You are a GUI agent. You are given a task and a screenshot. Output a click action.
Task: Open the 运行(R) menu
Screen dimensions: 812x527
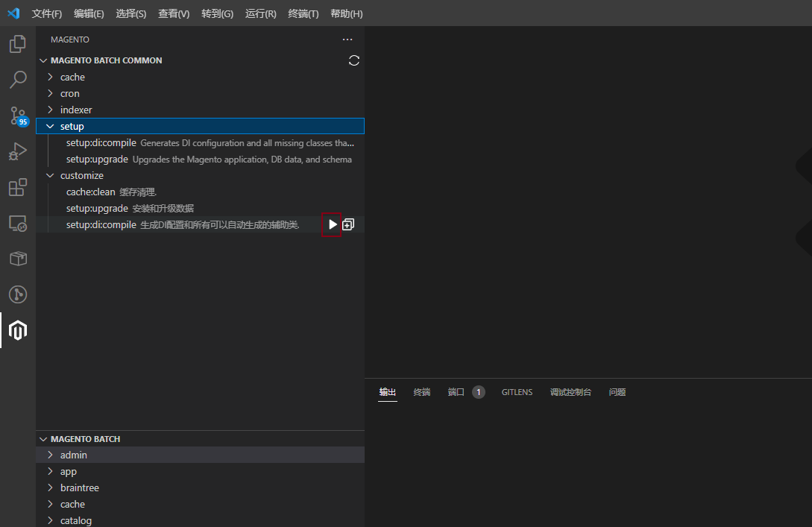[260, 13]
